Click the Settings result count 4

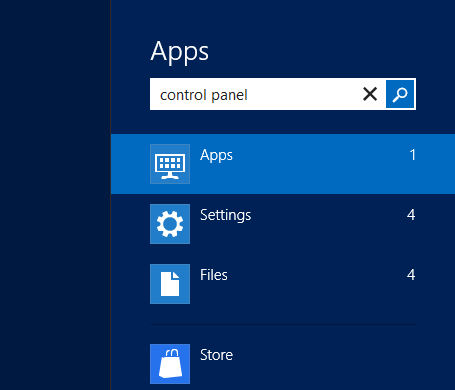click(x=411, y=215)
